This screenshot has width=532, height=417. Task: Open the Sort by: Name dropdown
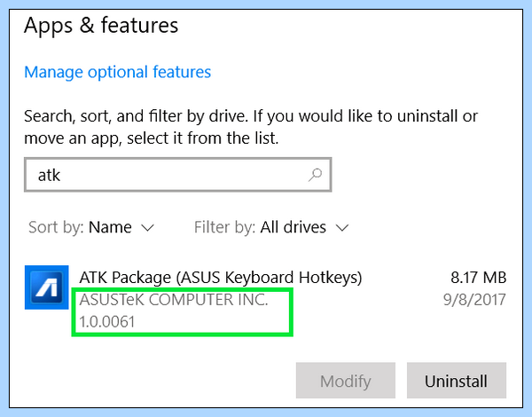pyautogui.click(x=91, y=227)
